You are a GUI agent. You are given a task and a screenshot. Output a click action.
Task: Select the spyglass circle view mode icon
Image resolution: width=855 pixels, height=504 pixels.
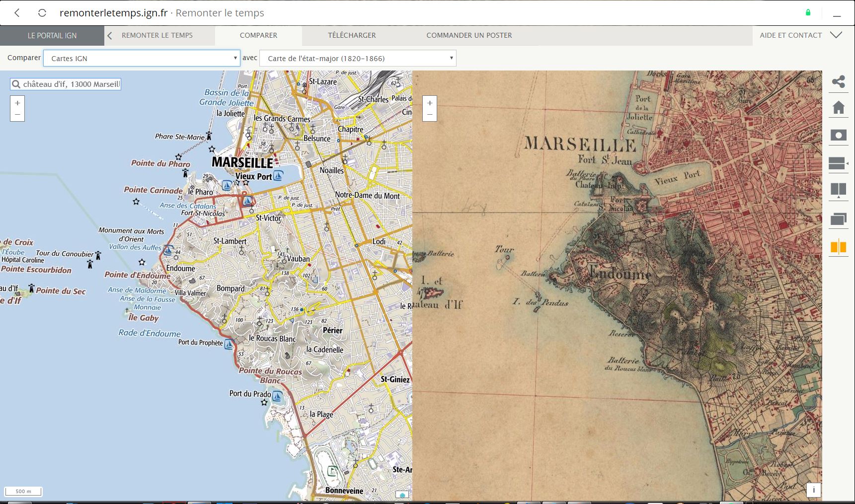tap(838, 135)
